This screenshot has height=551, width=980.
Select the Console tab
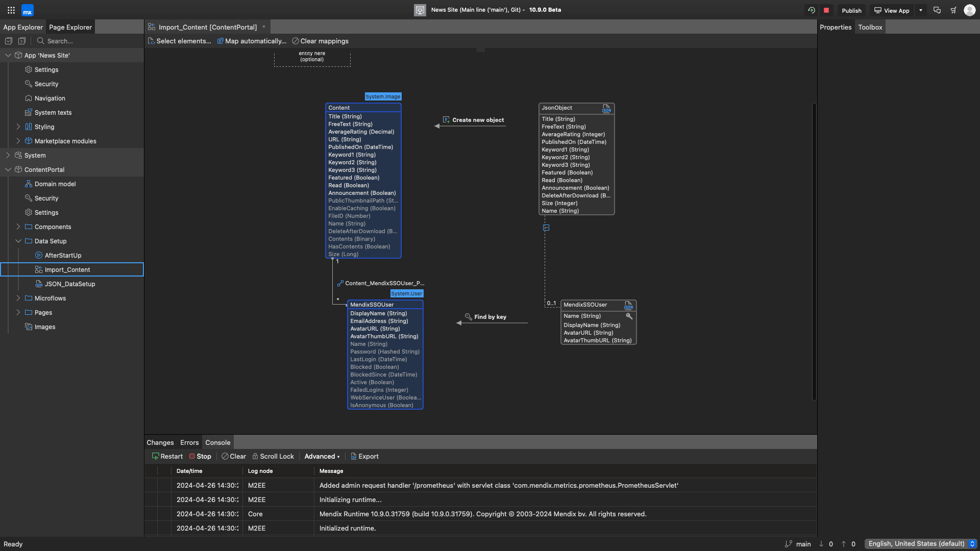[218, 442]
